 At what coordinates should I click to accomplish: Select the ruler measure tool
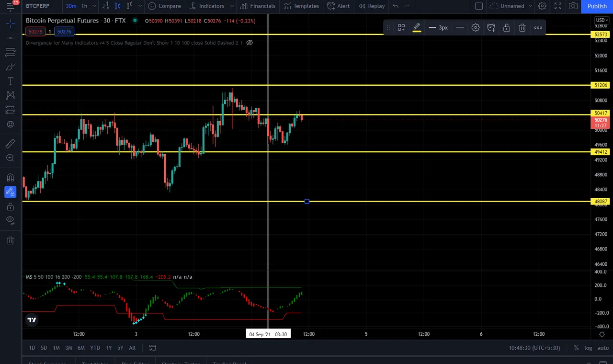(11, 143)
